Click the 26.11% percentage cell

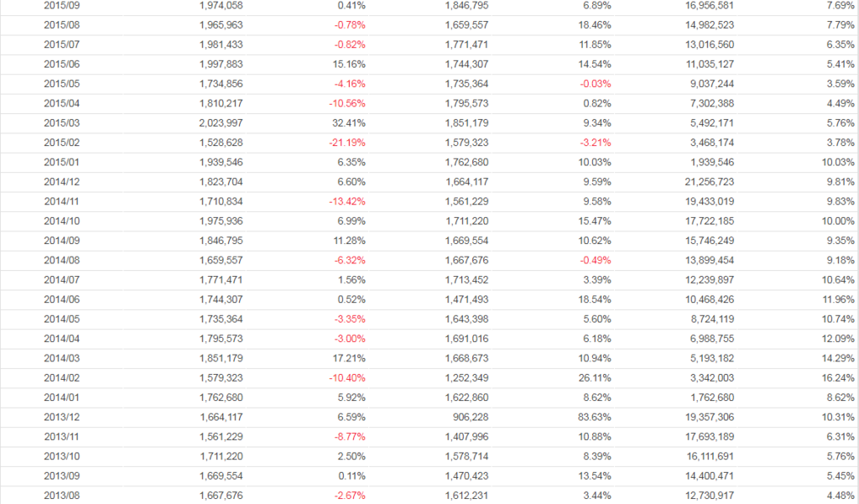594,377
